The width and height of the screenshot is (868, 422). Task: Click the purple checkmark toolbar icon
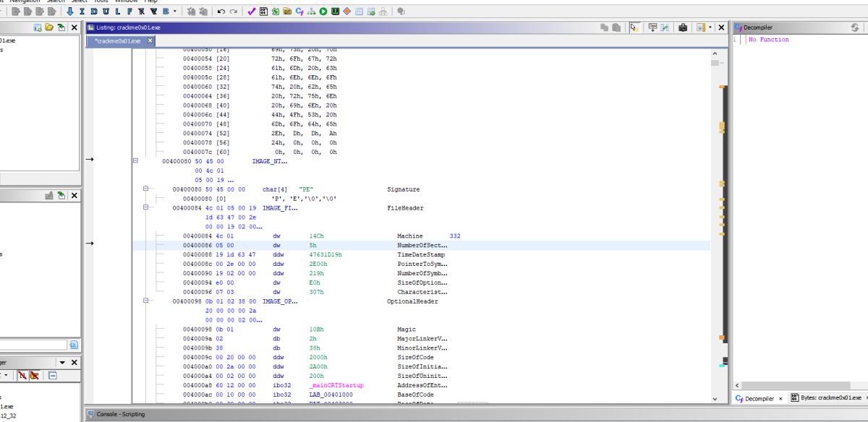click(251, 12)
